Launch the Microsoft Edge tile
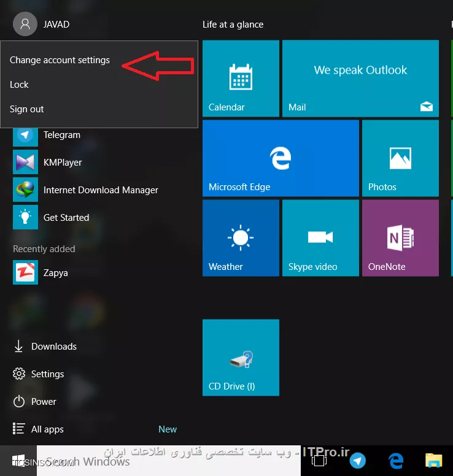 tap(281, 158)
